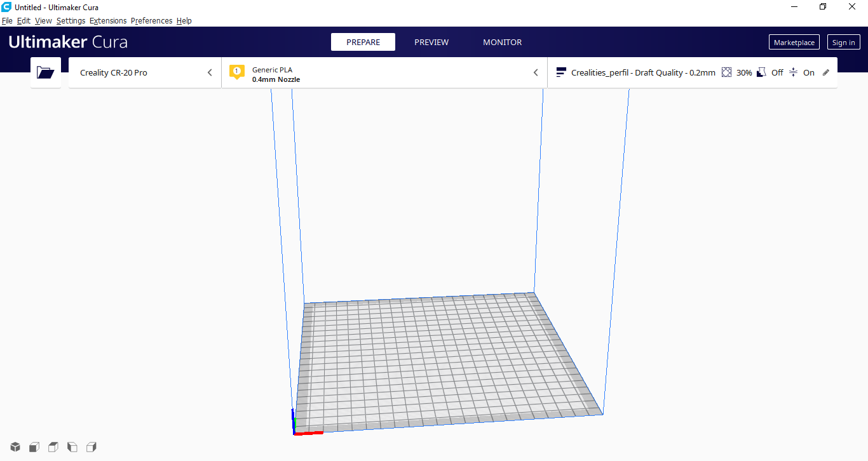Screen dimensions: 868x461
Task: Select the 3D view cube icon
Action: tap(15, 447)
